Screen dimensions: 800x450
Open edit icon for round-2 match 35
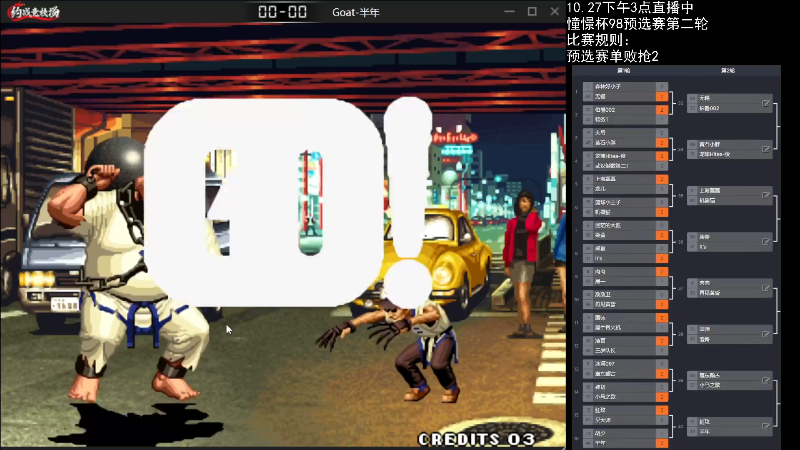click(x=766, y=195)
